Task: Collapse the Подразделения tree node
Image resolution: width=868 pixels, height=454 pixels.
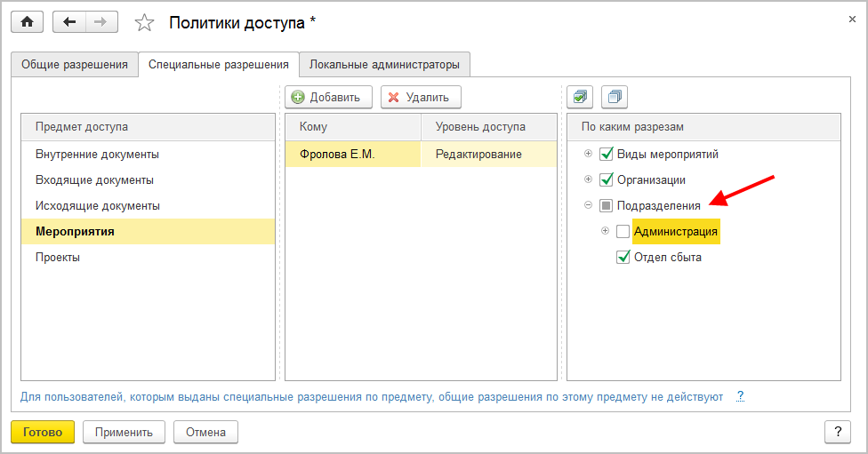Action: [588, 206]
